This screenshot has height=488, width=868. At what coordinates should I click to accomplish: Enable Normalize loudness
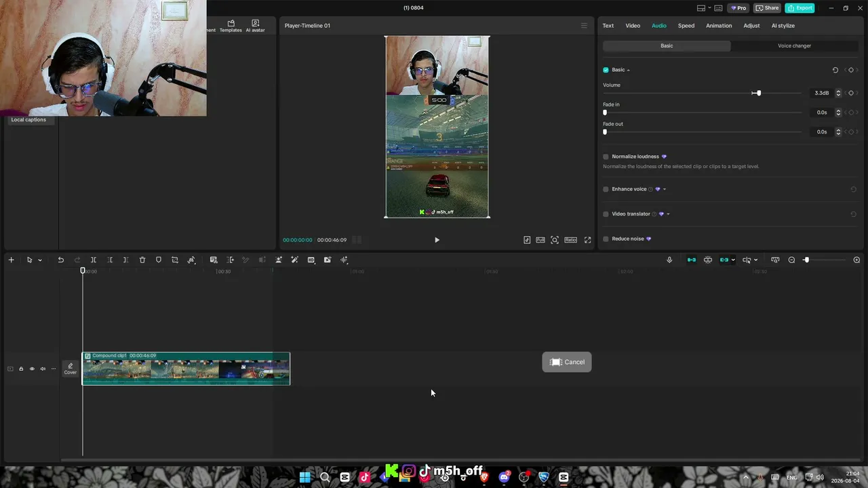[606, 157]
